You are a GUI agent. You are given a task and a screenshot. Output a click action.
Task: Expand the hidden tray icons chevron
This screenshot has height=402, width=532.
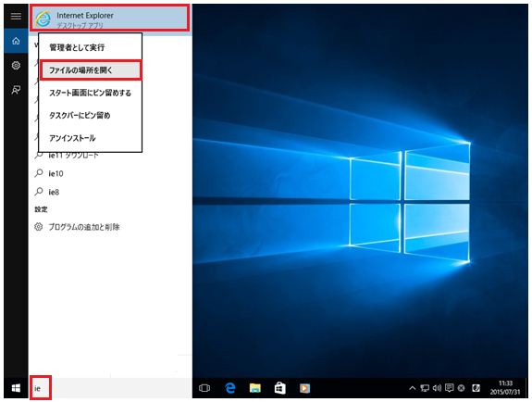pos(413,388)
